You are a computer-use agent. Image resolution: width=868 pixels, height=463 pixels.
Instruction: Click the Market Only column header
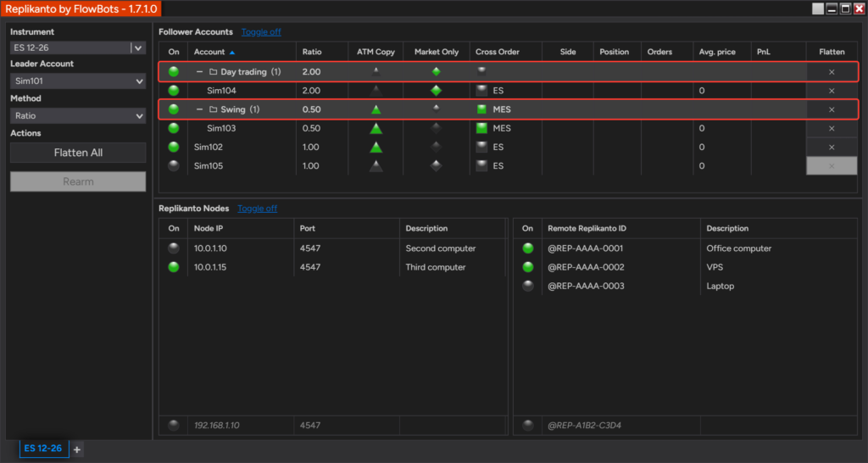click(x=437, y=52)
